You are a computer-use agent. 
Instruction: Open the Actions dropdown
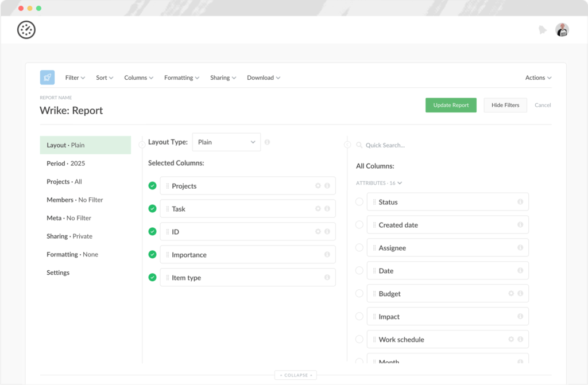[538, 77]
